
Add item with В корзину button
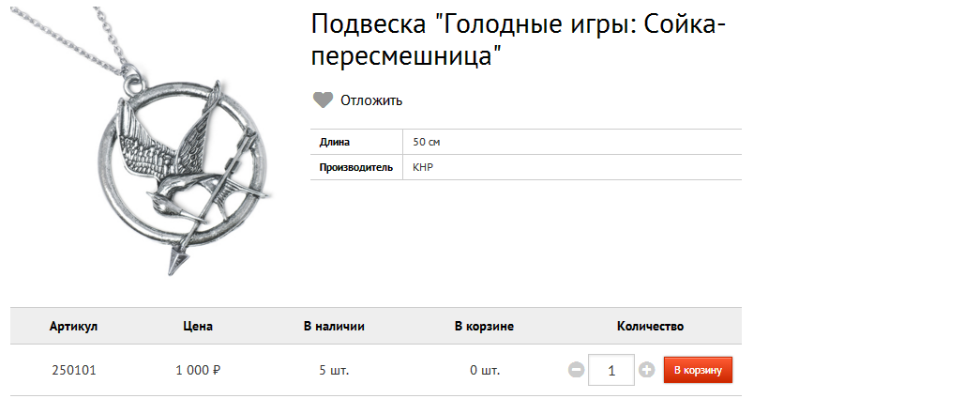tap(698, 370)
